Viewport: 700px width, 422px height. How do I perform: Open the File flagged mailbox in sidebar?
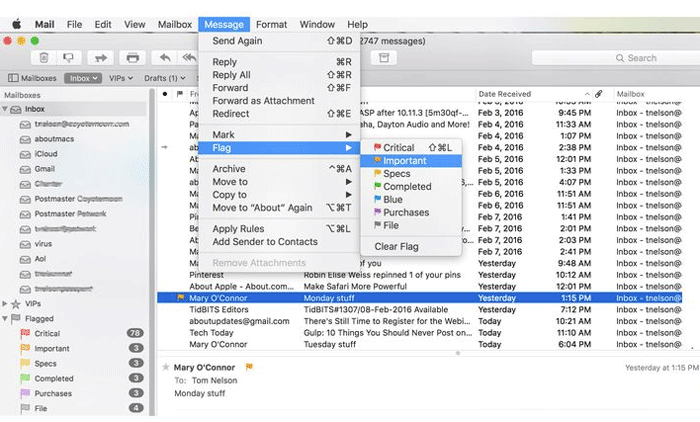point(80,408)
